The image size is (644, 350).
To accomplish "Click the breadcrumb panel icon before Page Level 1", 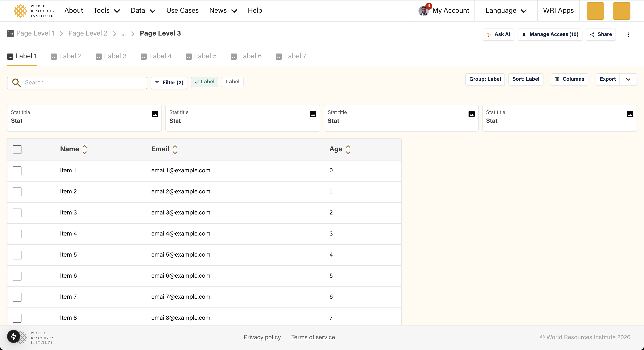I will tap(10, 33).
